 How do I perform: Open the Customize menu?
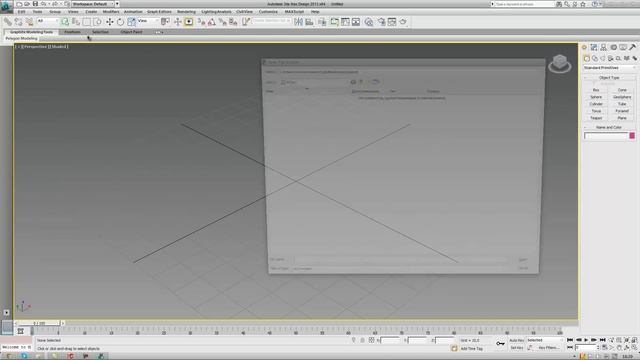[268, 12]
